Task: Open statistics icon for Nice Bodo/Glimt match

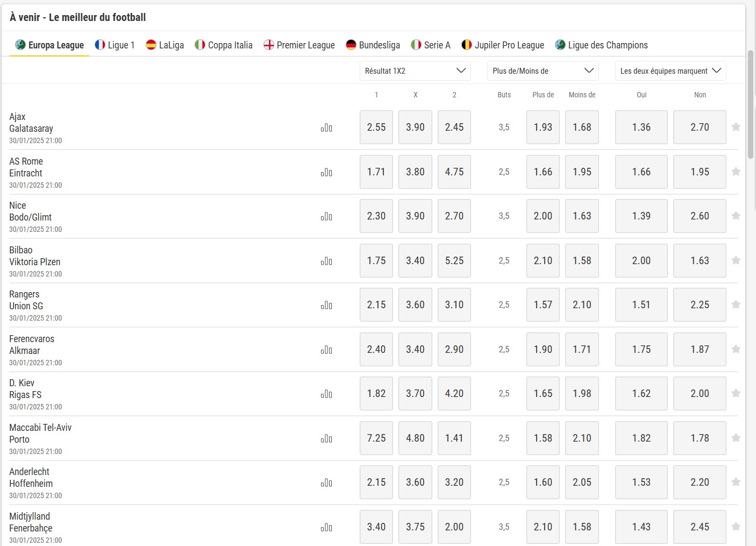Action: tap(326, 216)
